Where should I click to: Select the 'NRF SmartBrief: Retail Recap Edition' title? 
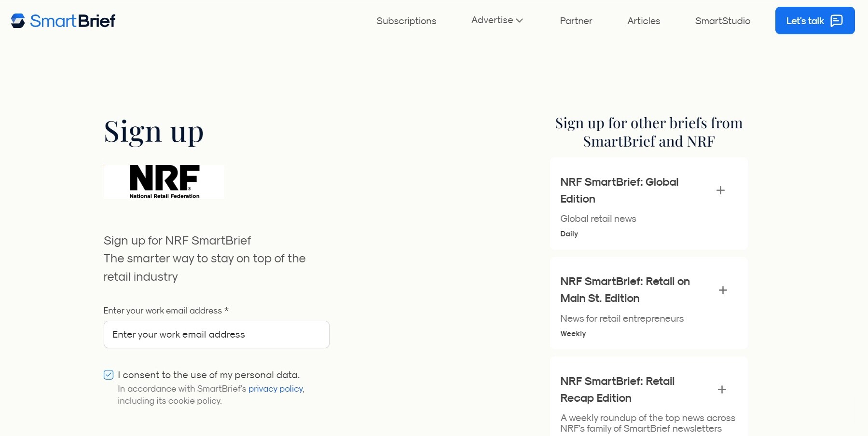coord(618,390)
